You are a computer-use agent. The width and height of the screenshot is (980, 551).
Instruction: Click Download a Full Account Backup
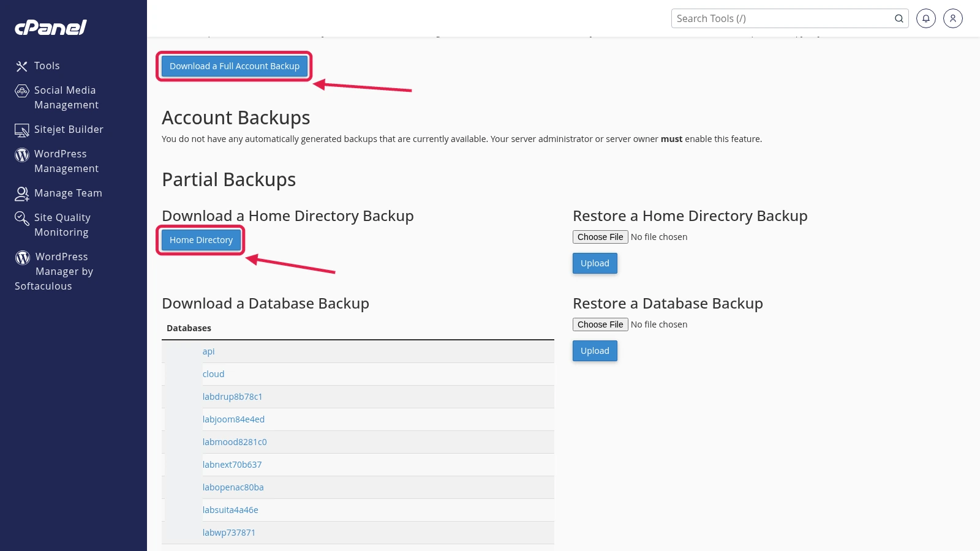click(x=235, y=66)
